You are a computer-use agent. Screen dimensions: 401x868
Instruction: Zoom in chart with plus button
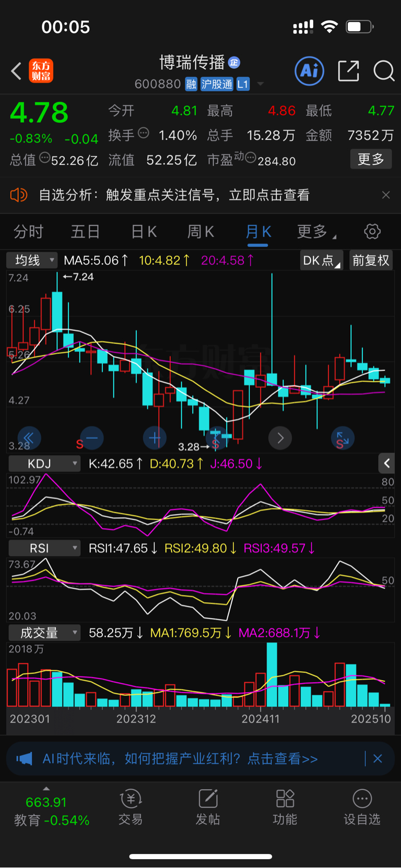[155, 438]
